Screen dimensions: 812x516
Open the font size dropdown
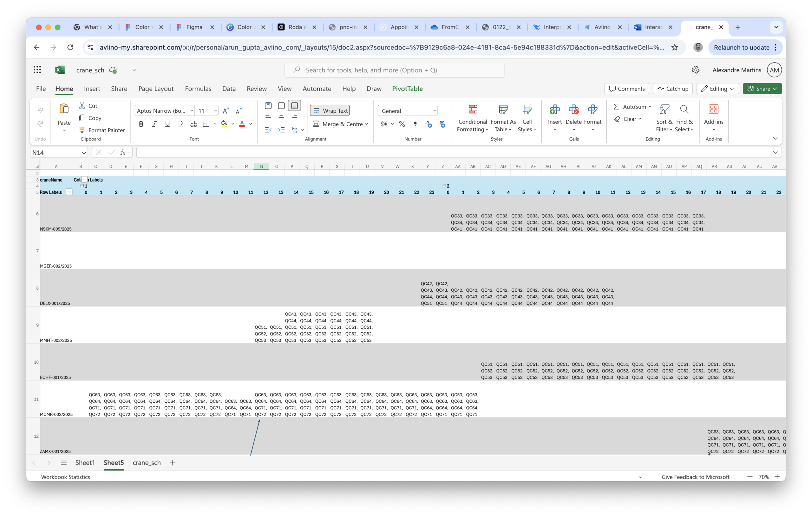click(215, 111)
